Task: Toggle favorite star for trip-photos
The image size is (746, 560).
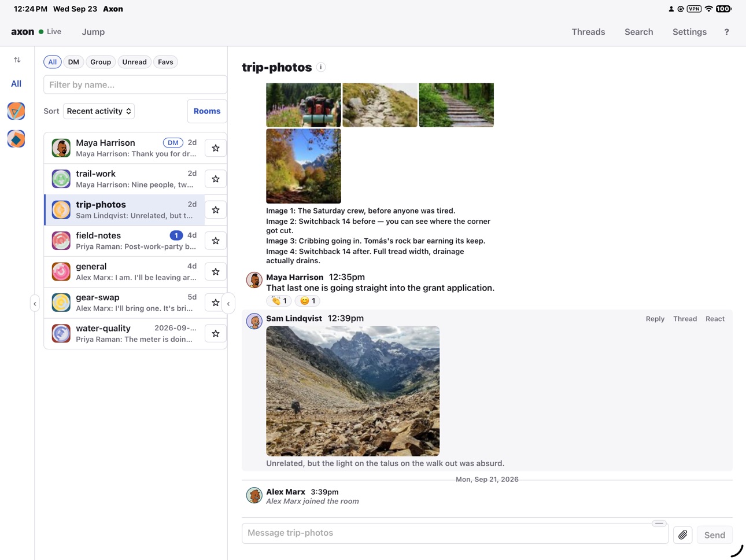Action: coord(216,210)
